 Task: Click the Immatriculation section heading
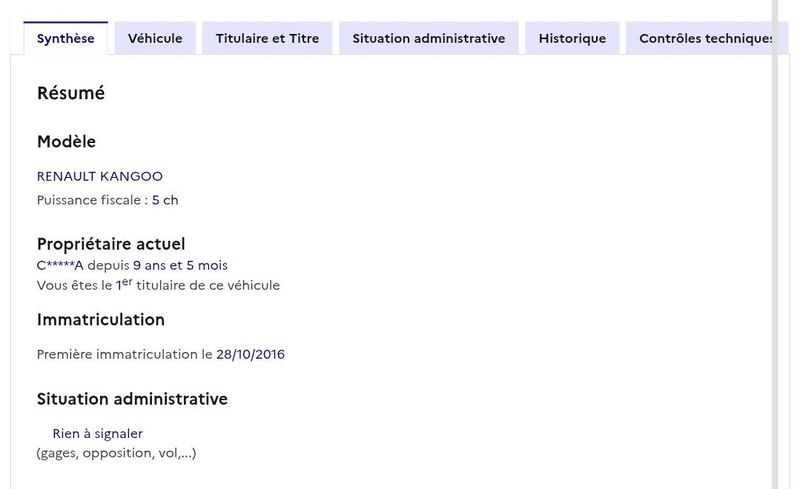[x=101, y=320]
